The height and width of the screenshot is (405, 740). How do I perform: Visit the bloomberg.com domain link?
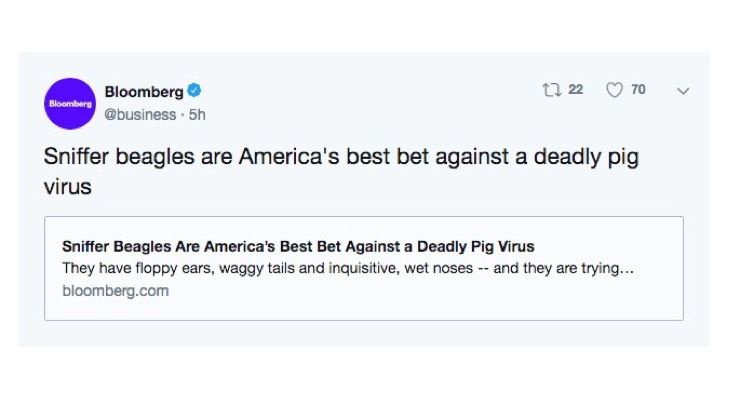(x=115, y=291)
